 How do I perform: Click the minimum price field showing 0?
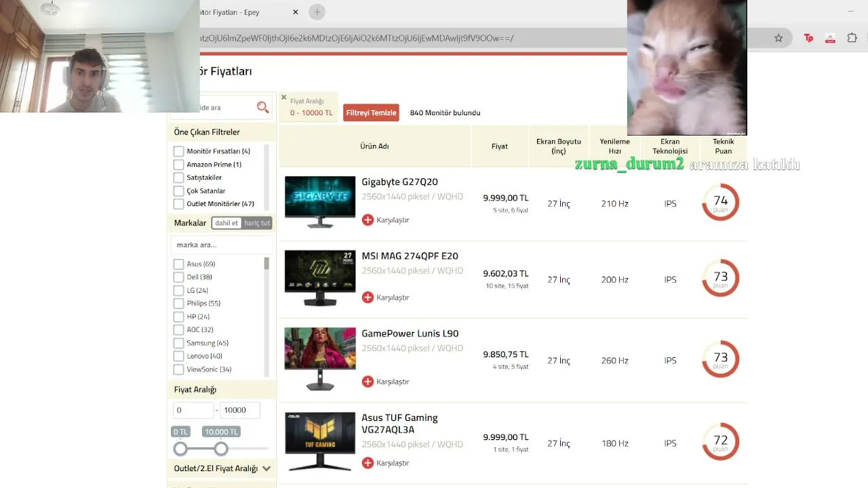pyautogui.click(x=193, y=410)
